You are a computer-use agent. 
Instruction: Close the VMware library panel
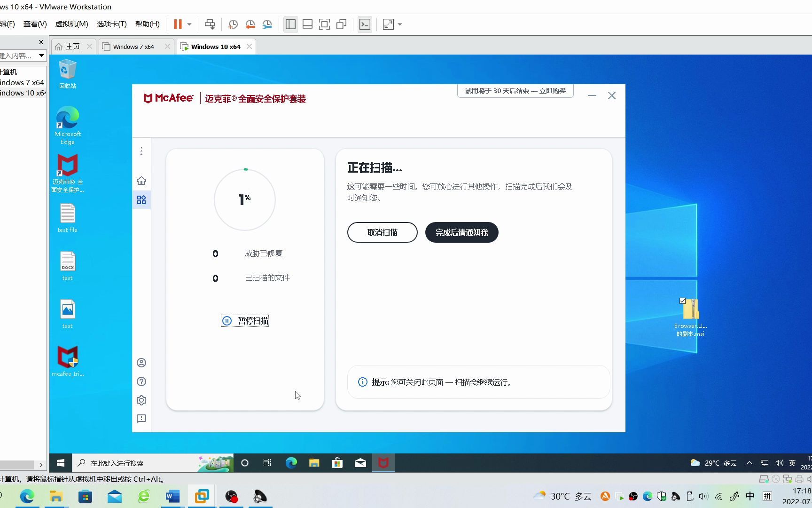point(41,42)
